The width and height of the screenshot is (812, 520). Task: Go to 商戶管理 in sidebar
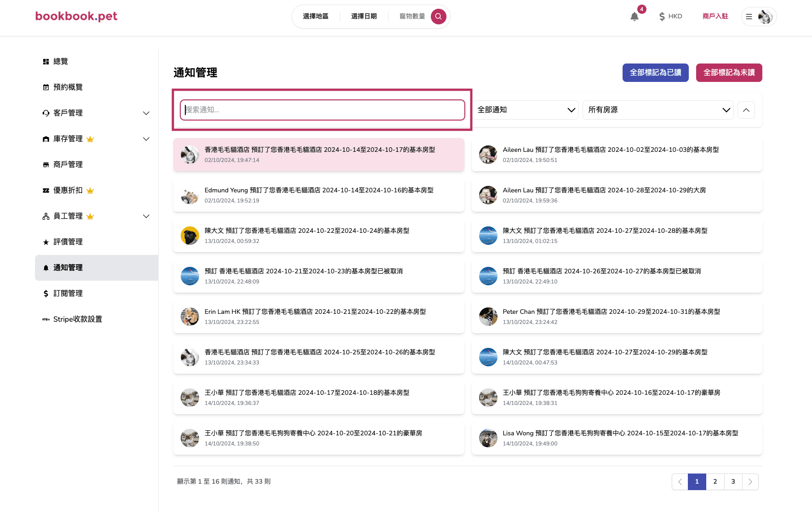[97, 165]
